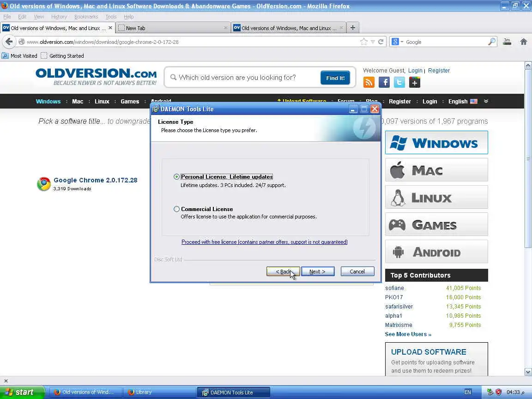Open OldVersion Twitter icon

click(399, 82)
